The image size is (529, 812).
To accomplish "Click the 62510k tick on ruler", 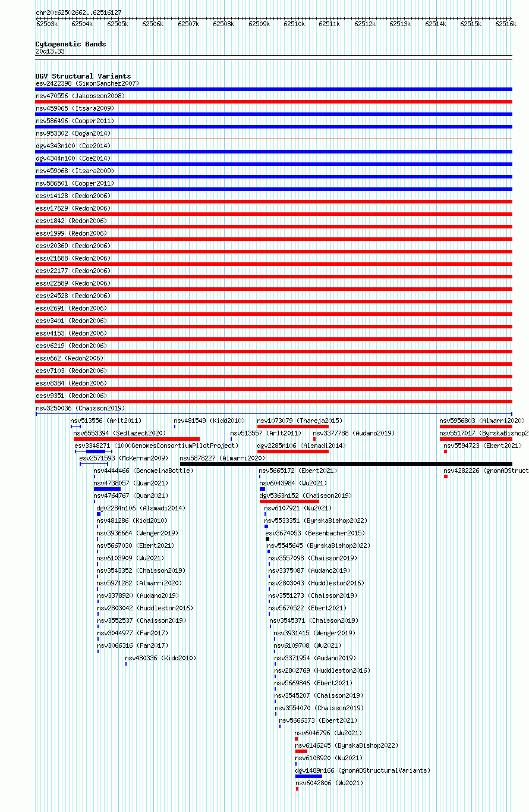I will coord(294,24).
